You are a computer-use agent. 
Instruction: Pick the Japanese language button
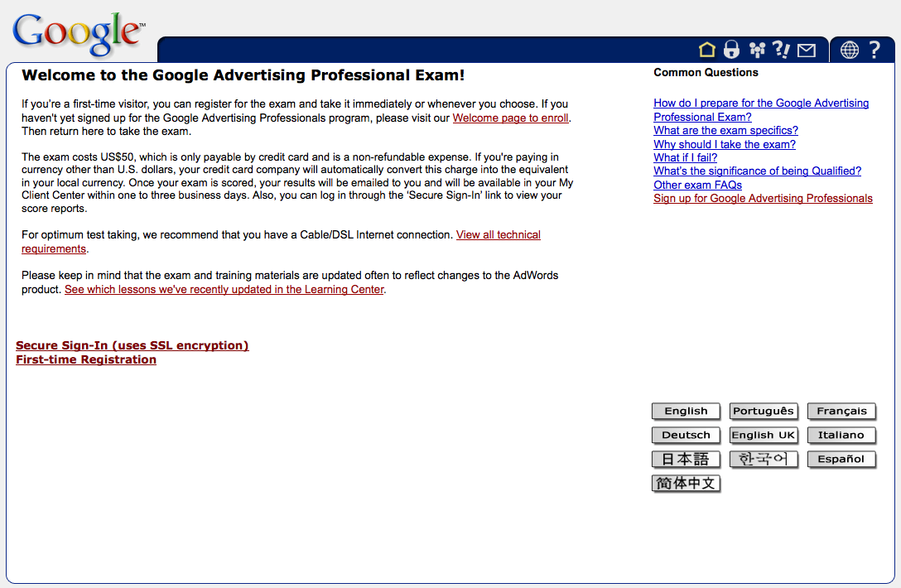click(686, 459)
